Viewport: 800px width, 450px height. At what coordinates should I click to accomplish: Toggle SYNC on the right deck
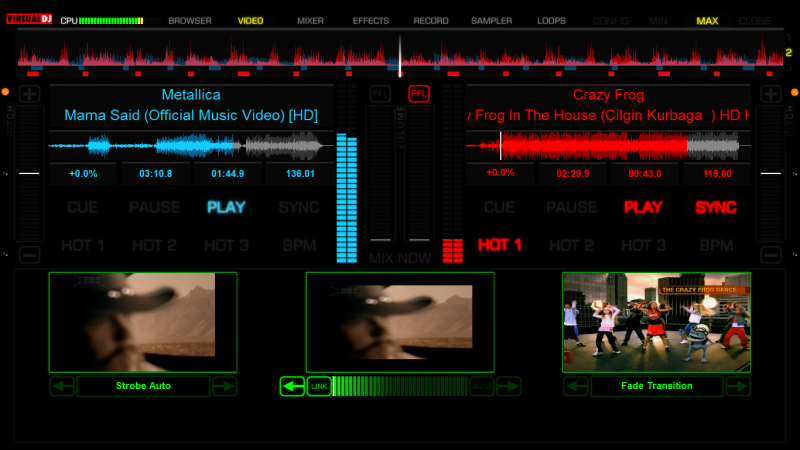coord(716,207)
